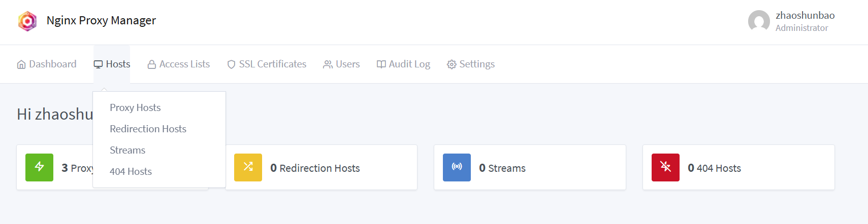
Task: Click the Nginx Proxy Manager title text
Action: pos(101,21)
